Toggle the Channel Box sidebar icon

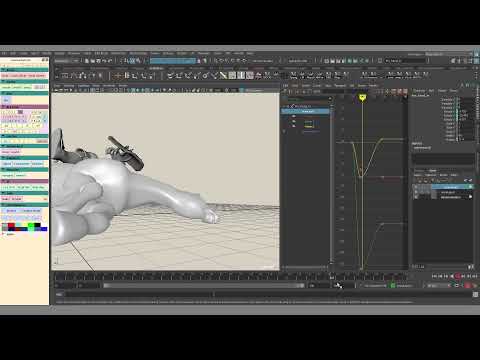click(x=476, y=61)
